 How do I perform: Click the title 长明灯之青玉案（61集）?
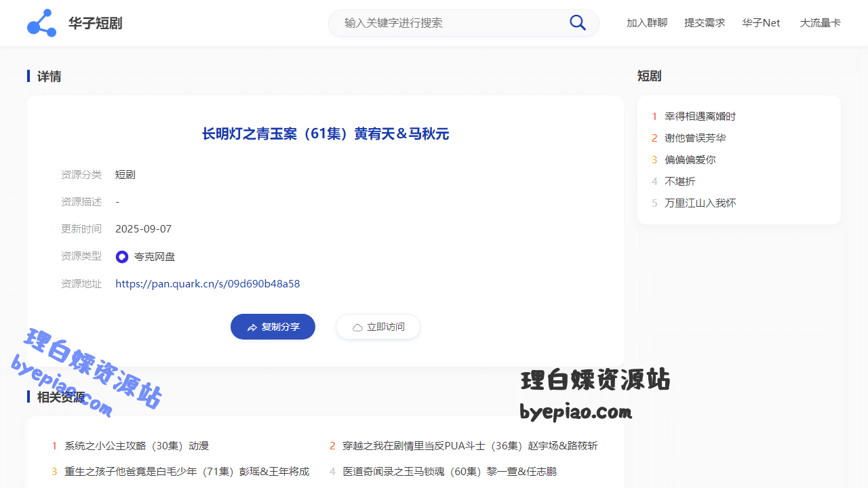pyautogui.click(x=325, y=134)
